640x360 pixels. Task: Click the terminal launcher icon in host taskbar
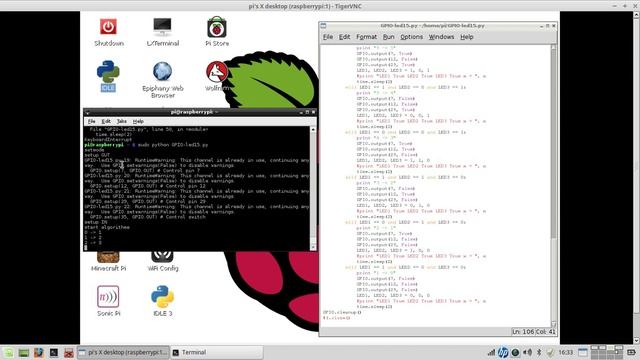tap(53, 352)
